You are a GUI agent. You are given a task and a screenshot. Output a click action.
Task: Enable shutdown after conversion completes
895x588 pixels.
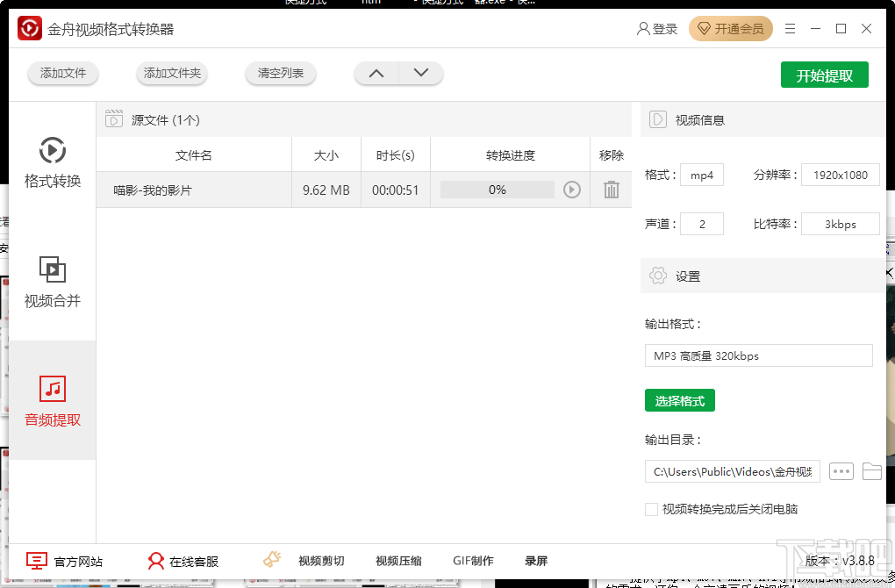tap(652, 509)
